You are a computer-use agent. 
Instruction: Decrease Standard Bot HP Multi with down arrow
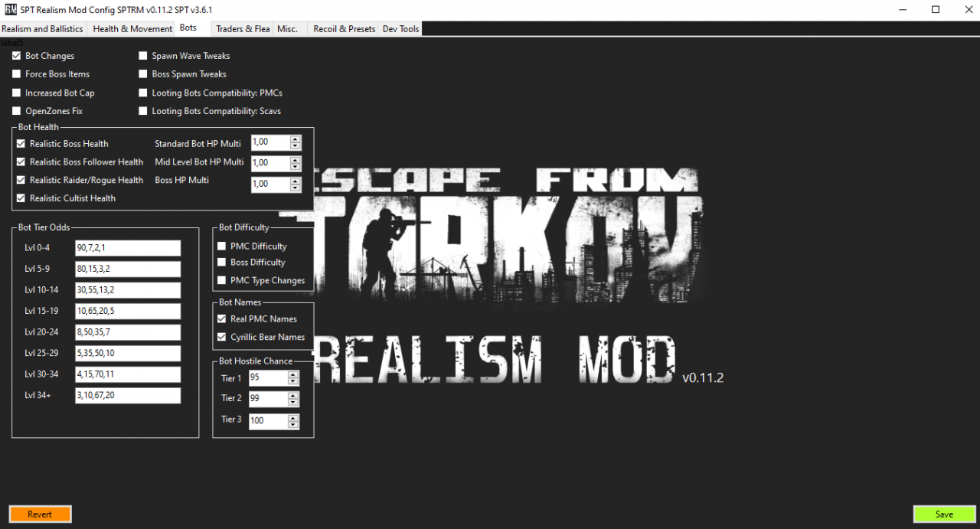(x=296, y=146)
